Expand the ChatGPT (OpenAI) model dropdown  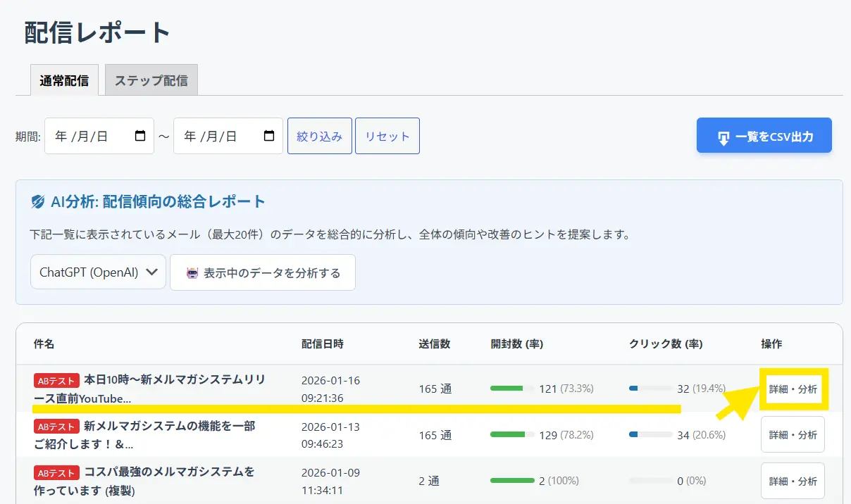[x=98, y=272]
